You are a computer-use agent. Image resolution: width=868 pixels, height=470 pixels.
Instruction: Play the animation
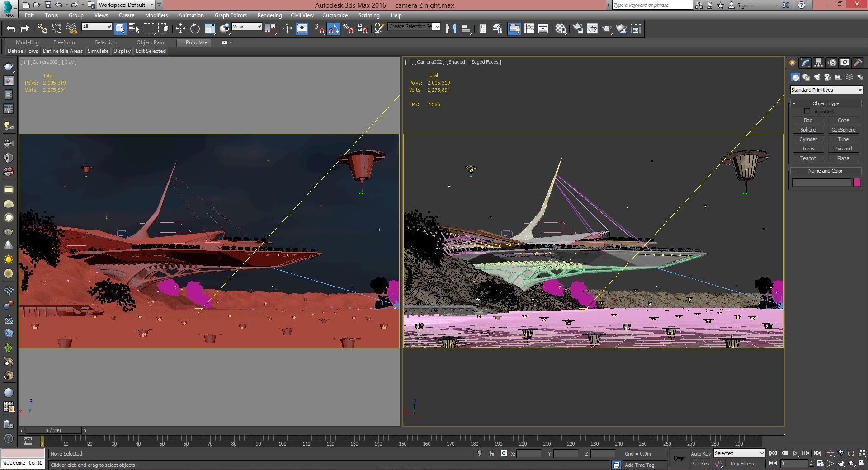(795, 453)
